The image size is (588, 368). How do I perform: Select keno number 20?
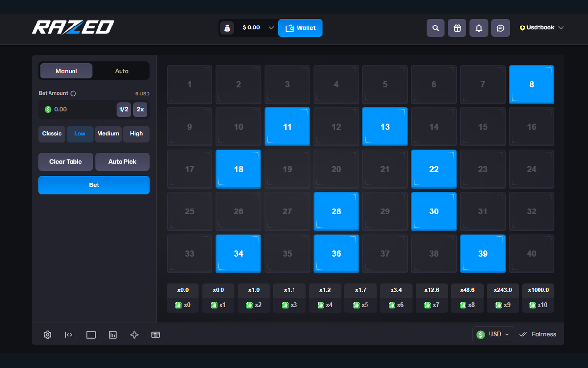coord(336,169)
